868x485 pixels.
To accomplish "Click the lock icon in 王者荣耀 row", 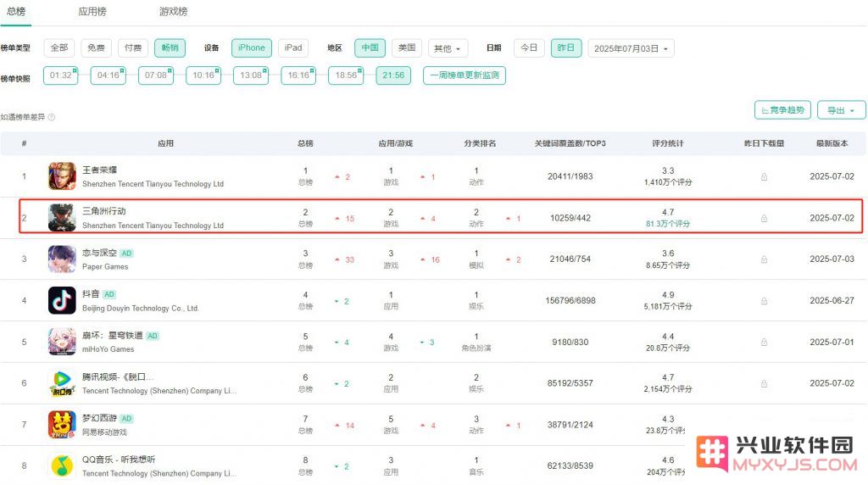I will coord(764,176).
